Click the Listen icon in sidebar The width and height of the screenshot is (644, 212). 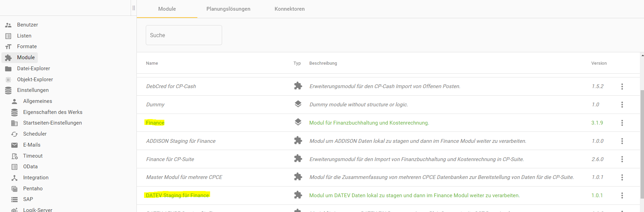(x=8, y=36)
